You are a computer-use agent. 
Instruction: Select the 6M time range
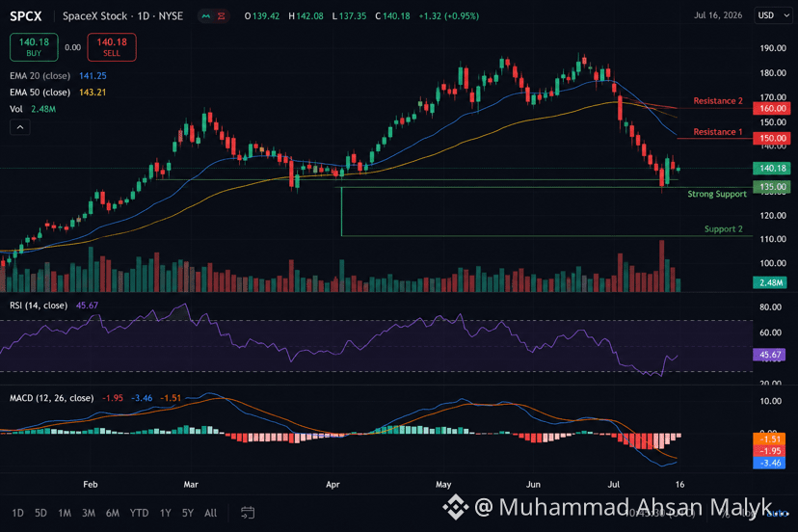(x=113, y=513)
